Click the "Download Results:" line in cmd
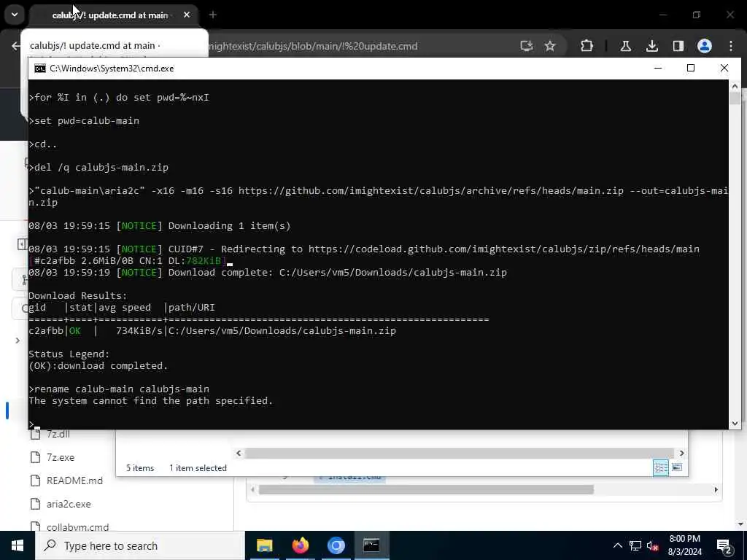The width and height of the screenshot is (747, 560). [x=78, y=295]
